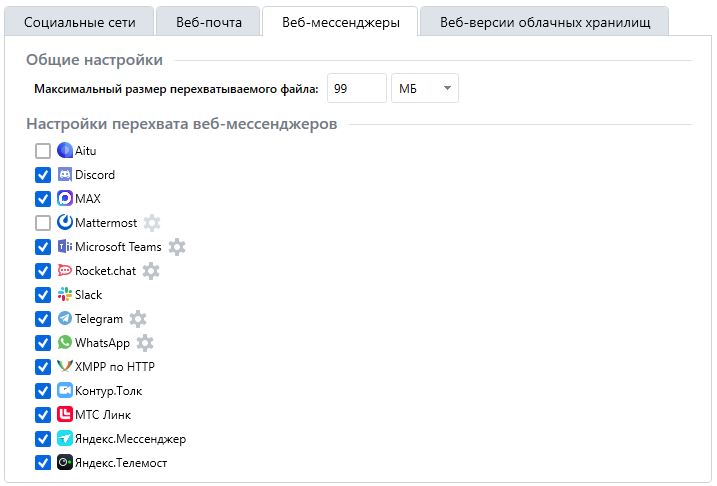This screenshot has height=486, width=717.
Task: Toggle the Slack checkbox
Action: coord(43,295)
